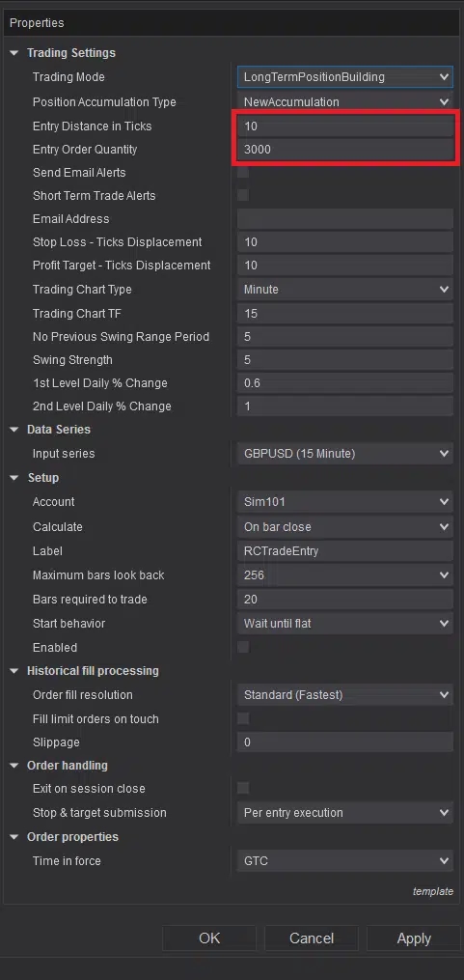Viewport: 464px width, 980px height.
Task: Collapse the Order handling section
Action: [x=14, y=765]
